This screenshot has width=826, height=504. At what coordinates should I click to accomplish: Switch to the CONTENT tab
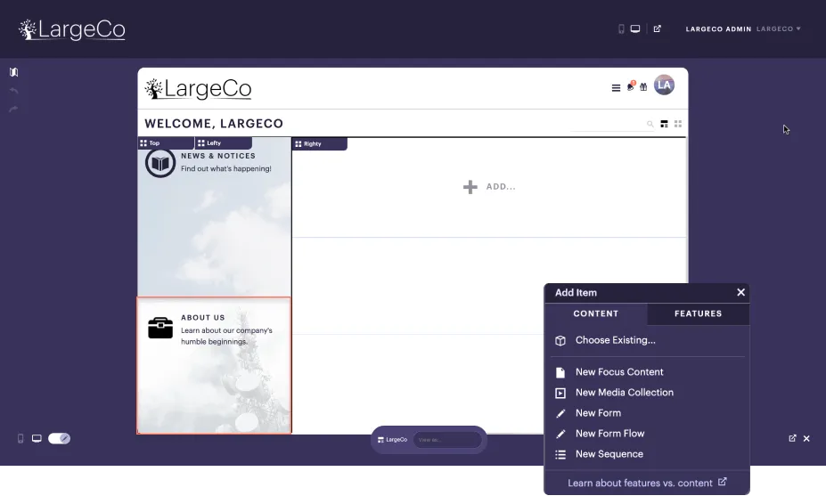point(596,313)
